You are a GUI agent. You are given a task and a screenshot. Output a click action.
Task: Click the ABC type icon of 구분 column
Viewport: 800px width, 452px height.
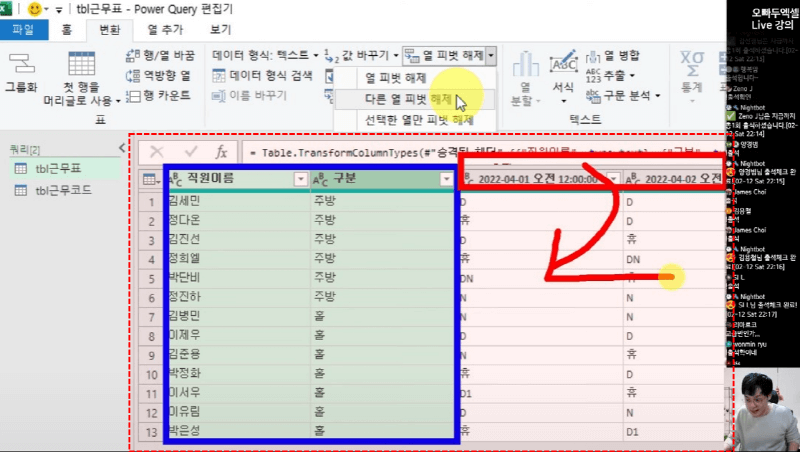(x=320, y=179)
